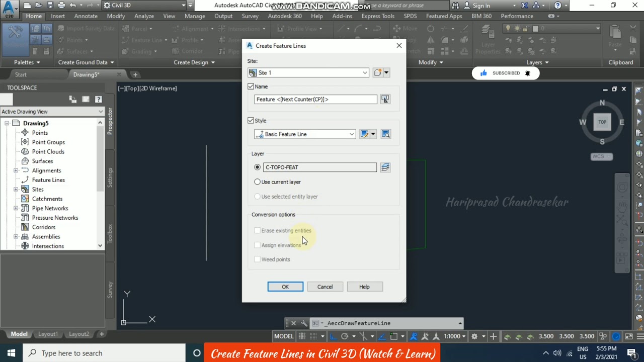Image resolution: width=644 pixels, height=362 pixels.
Task: Click the Toolspace tree scroll down arrow
Action: click(100, 246)
